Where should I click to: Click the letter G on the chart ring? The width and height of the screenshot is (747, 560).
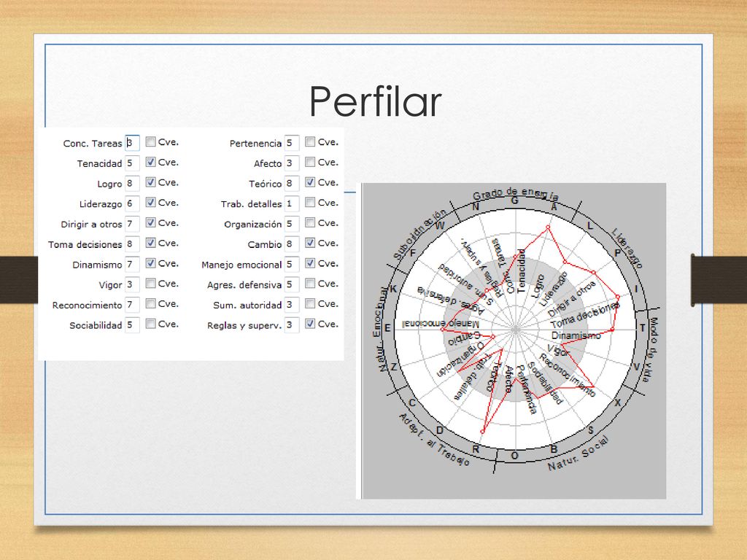(514, 201)
